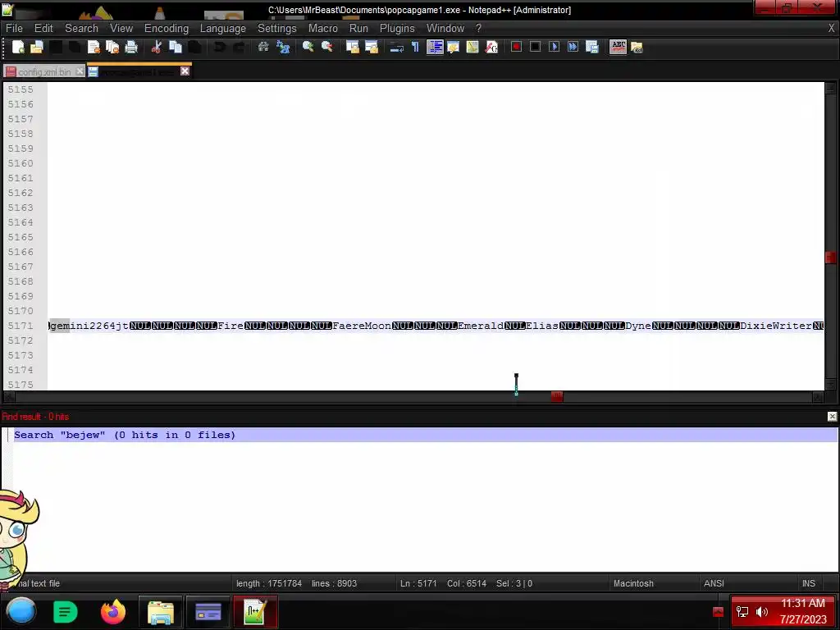Close the Find result panel
840x630 pixels.
tap(832, 416)
